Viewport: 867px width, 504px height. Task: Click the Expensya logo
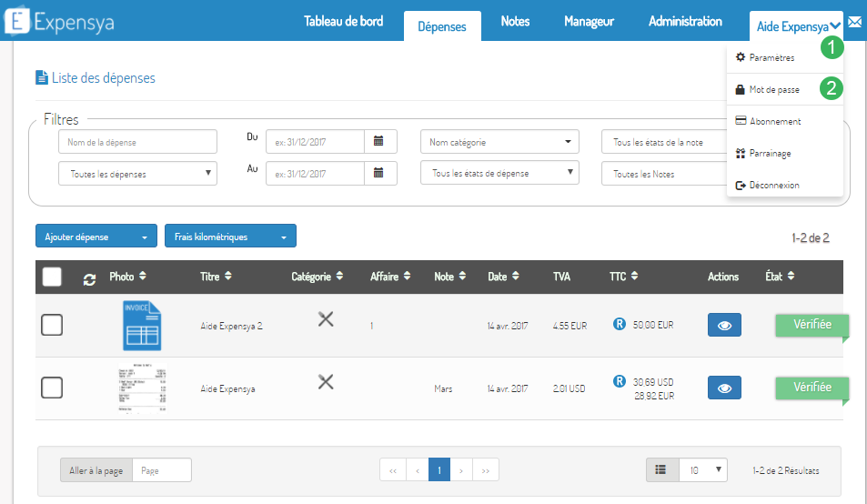[x=58, y=21]
